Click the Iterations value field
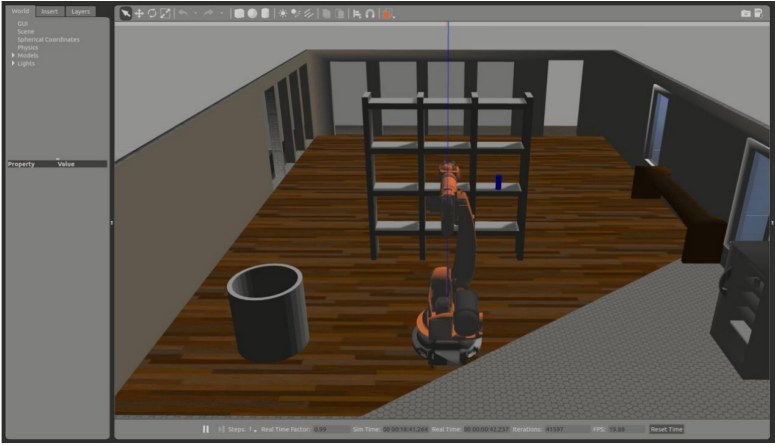The width and height of the screenshot is (775, 445). click(x=567, y=429)
